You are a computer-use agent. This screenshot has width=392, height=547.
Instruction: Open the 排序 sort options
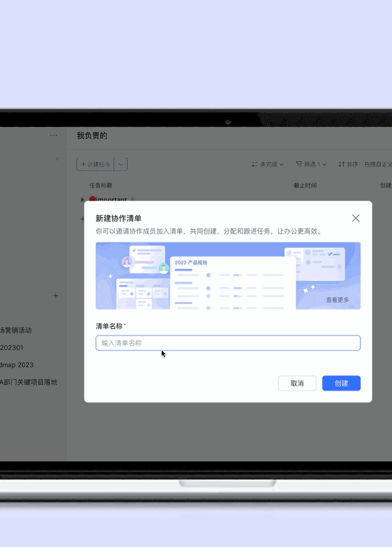365,165
